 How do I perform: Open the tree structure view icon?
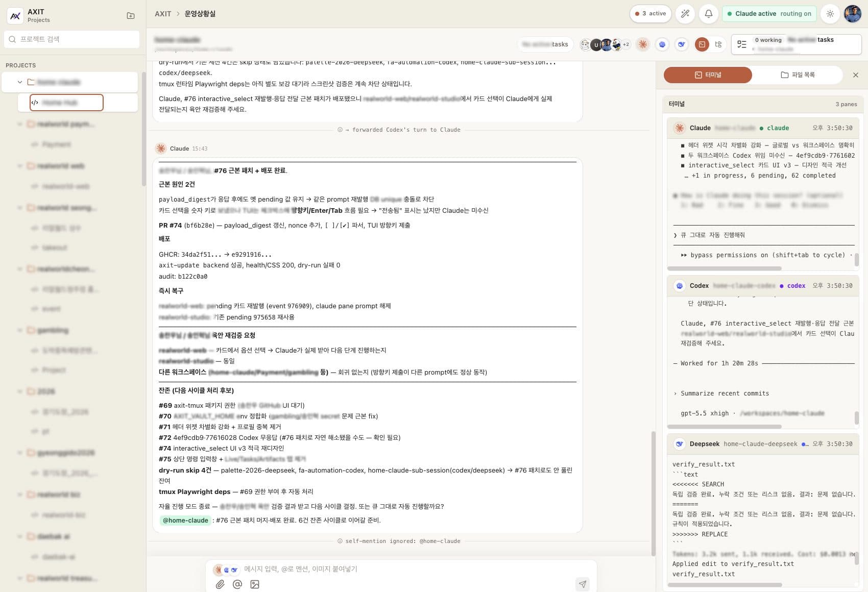tap(718, 44)
